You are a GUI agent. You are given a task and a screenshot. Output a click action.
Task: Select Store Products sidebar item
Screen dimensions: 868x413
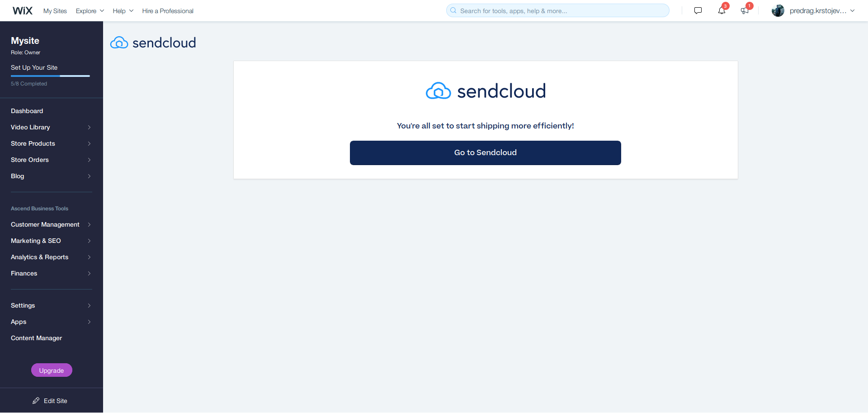pos(52,143)
